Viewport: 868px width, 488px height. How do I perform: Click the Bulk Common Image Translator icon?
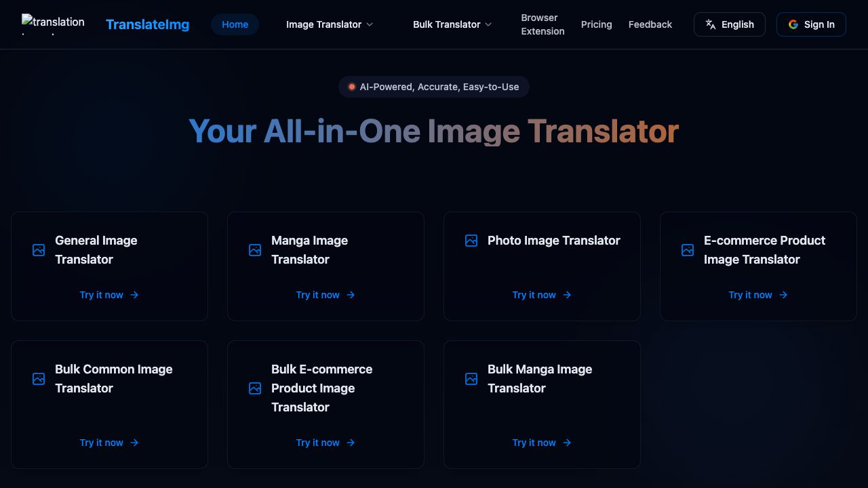pyautogui.click(x=39, y=379)
